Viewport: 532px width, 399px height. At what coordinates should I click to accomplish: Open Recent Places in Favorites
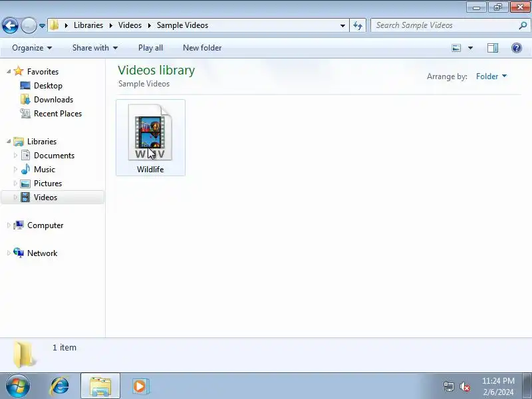click(58, 113)
